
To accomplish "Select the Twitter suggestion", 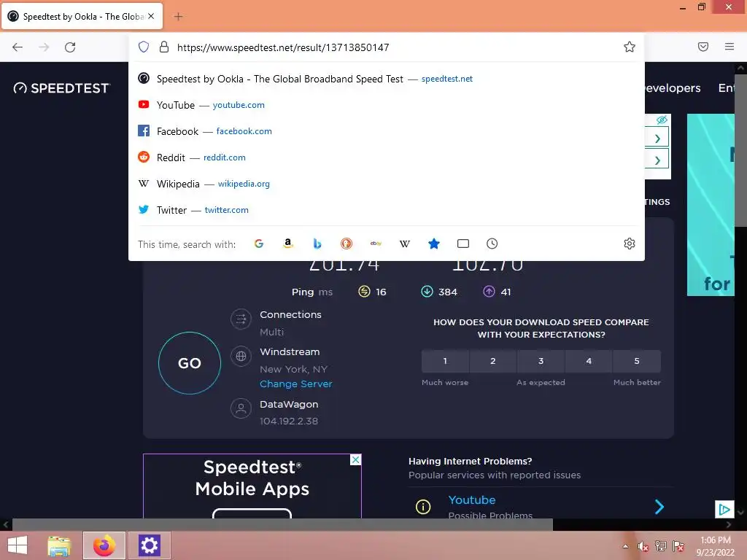I will tap(387, 209).
